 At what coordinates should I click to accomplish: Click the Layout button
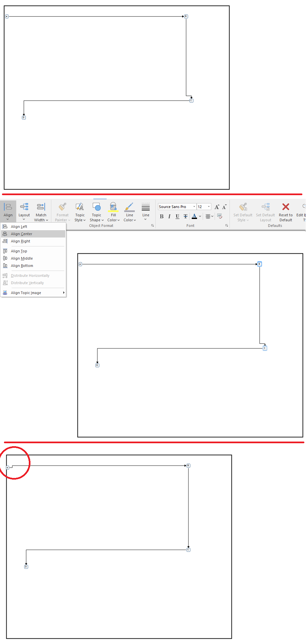tap(24, 211)
